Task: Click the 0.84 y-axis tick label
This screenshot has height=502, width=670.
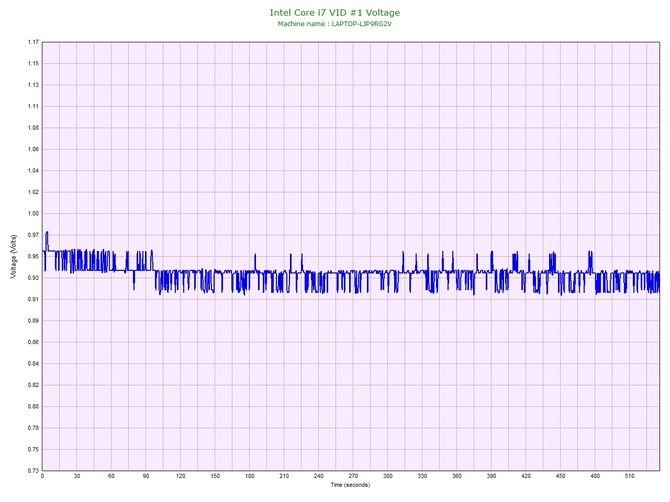Action: click(x=33, y=364)
